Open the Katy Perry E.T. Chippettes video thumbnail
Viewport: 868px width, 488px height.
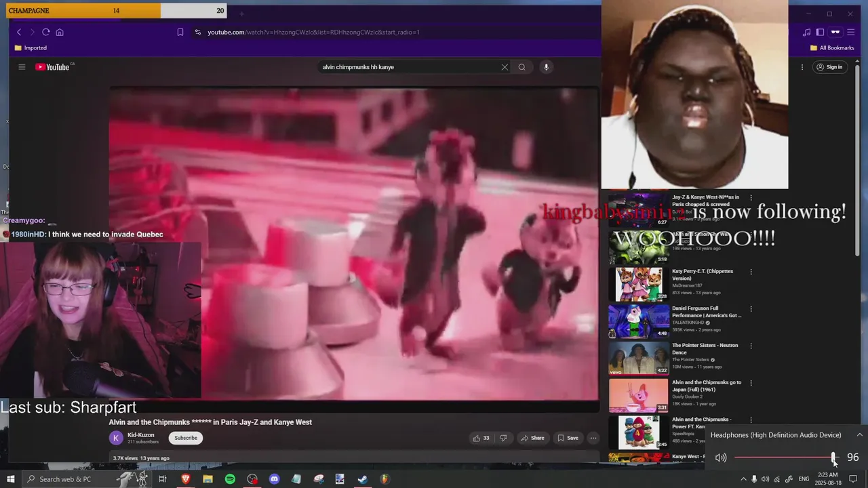pyautogui.click(x=639, y=284)
